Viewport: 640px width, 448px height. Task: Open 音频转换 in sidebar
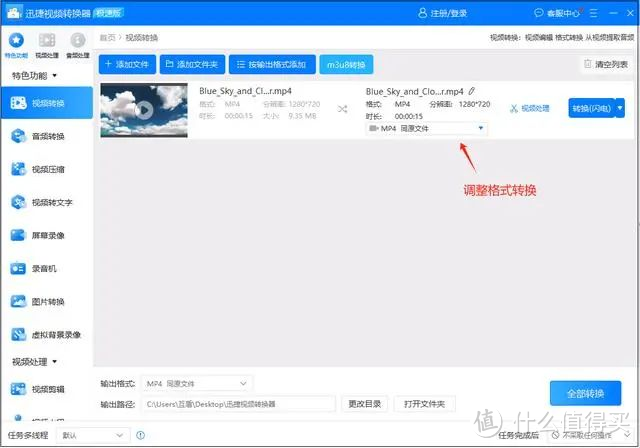[47, 136]
